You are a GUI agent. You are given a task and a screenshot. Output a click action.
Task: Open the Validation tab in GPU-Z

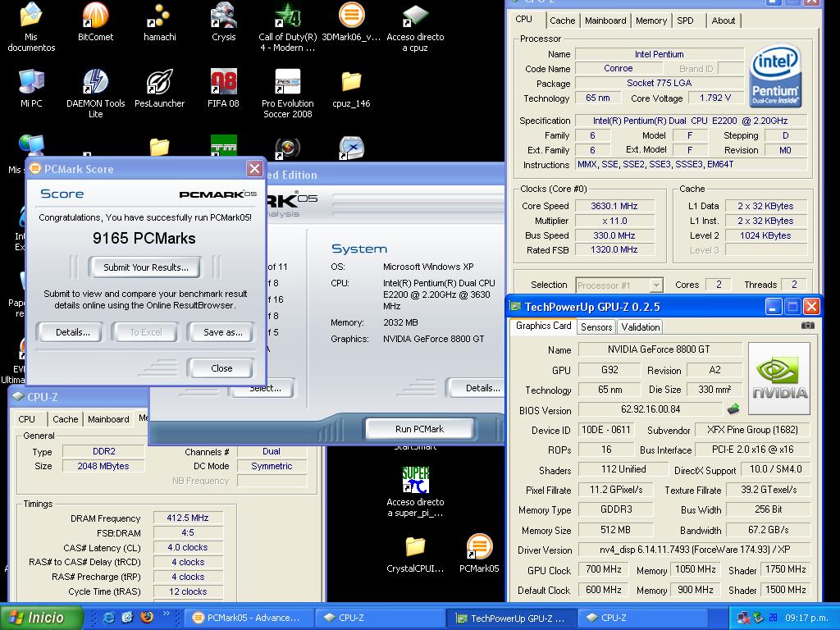640,326
